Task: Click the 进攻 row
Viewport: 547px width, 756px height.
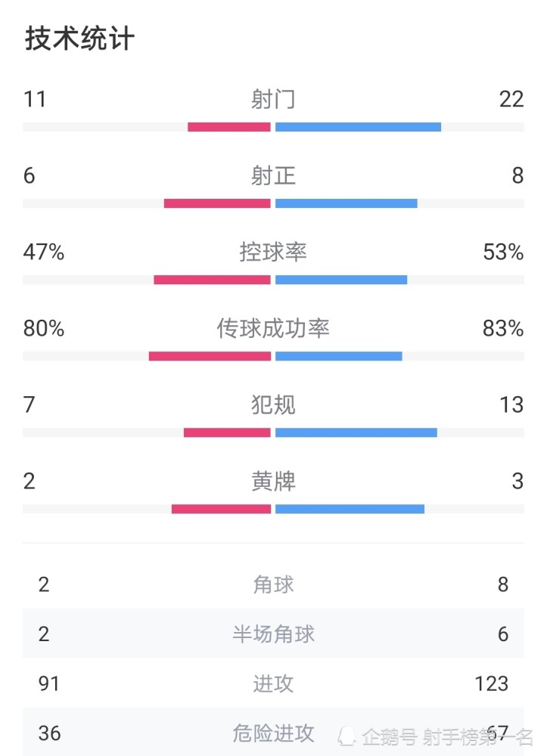Action: 274,683
